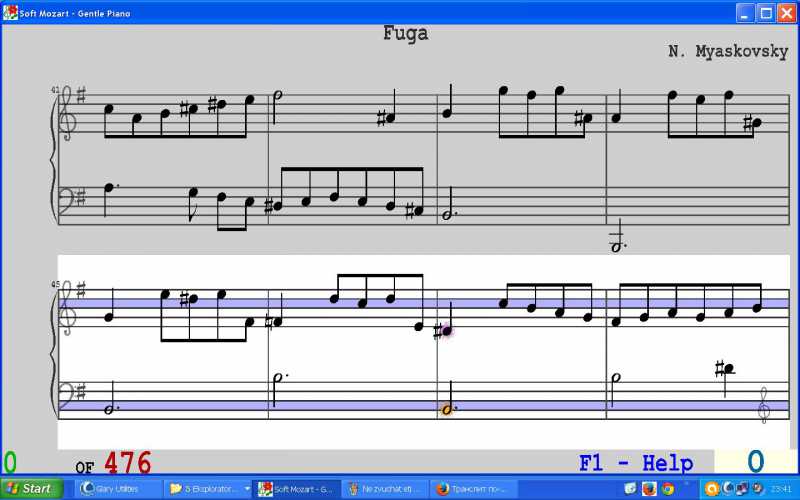Click the orange highlighted dotted half note in the bass staff
This screenshot has width=800, height=500.
[447, 410]
